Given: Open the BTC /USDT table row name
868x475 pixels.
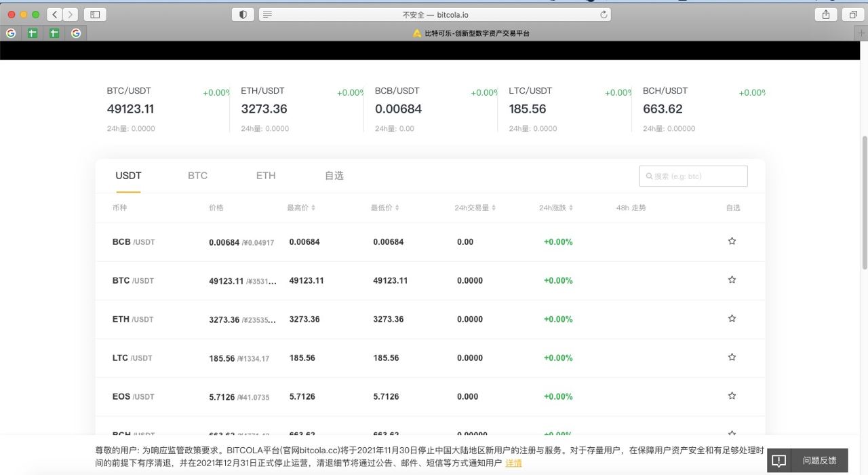Looking at the screenshot, I should click(x=133, y=280).
